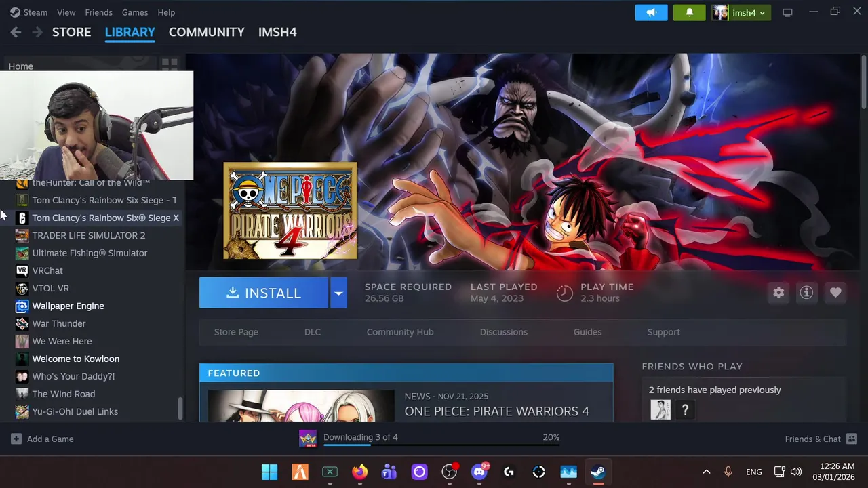Click the ENG language indicator
The width and height of the screenshot is (868, 488).
coord(754,472)
